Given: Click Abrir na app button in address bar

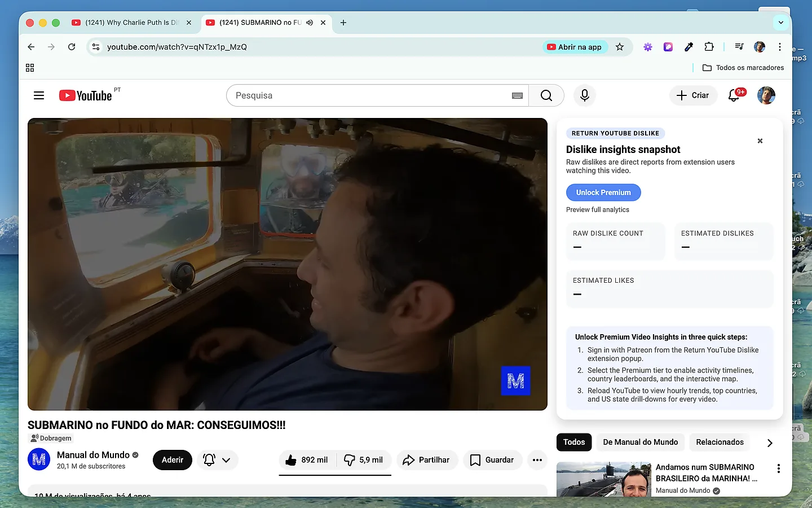Looking at the screenshot, I should 575,47.
